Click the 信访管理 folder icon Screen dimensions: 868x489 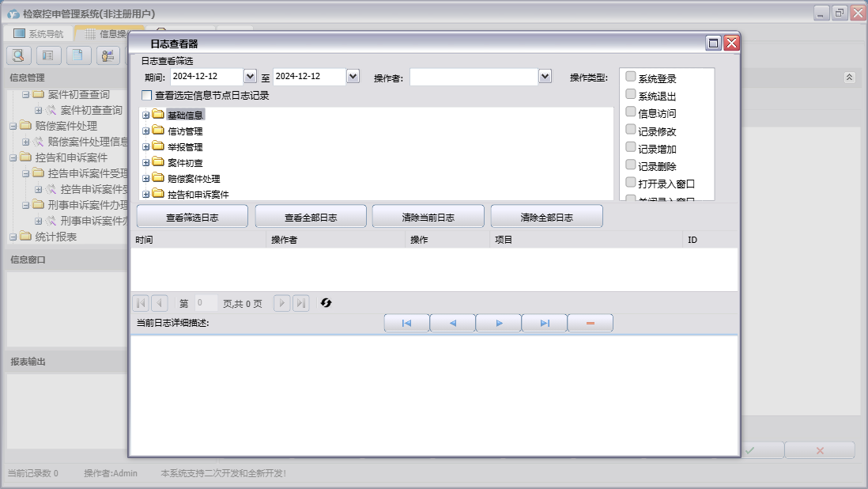(158, 131)
